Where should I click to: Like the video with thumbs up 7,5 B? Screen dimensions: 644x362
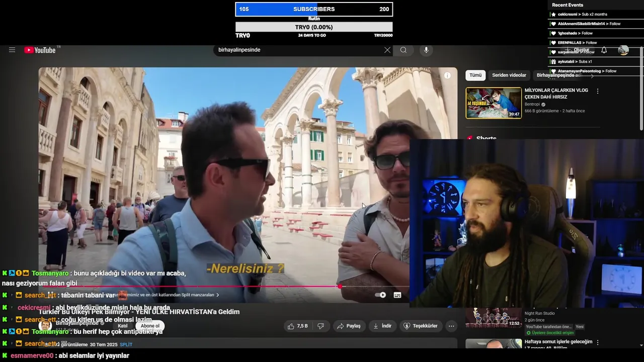pos(297,326)
